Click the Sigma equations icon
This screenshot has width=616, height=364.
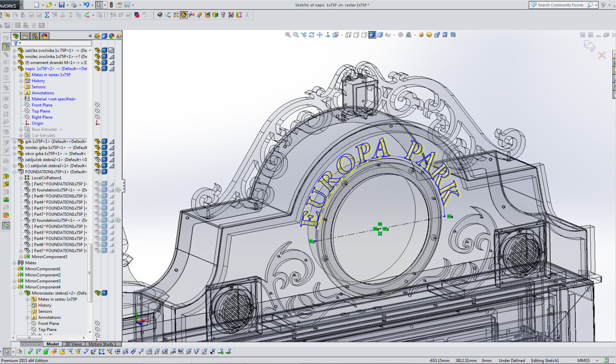(x=47, y=15)
